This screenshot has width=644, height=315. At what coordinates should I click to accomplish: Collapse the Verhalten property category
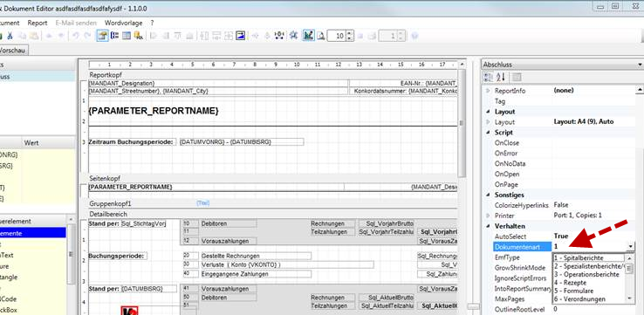pos(488,226)
